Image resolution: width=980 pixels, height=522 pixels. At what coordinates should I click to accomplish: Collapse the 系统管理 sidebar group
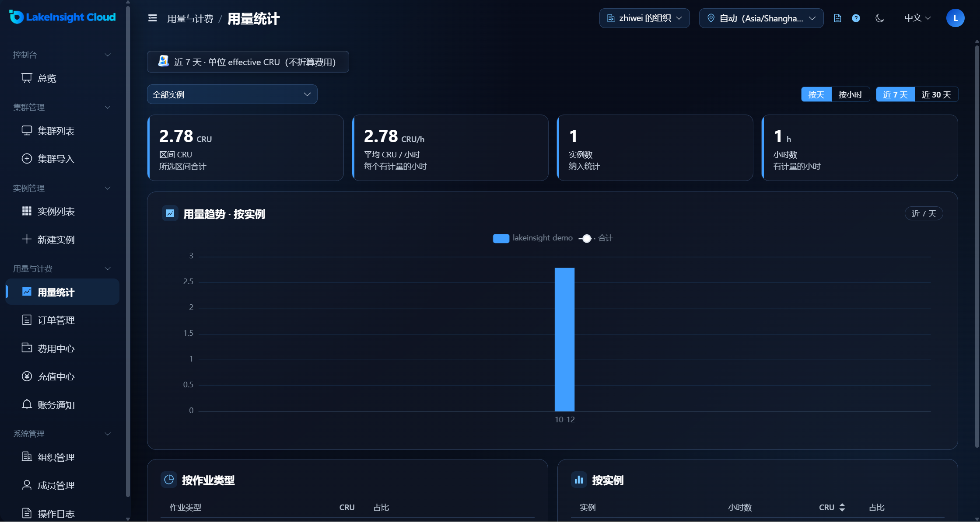(62, 434)
